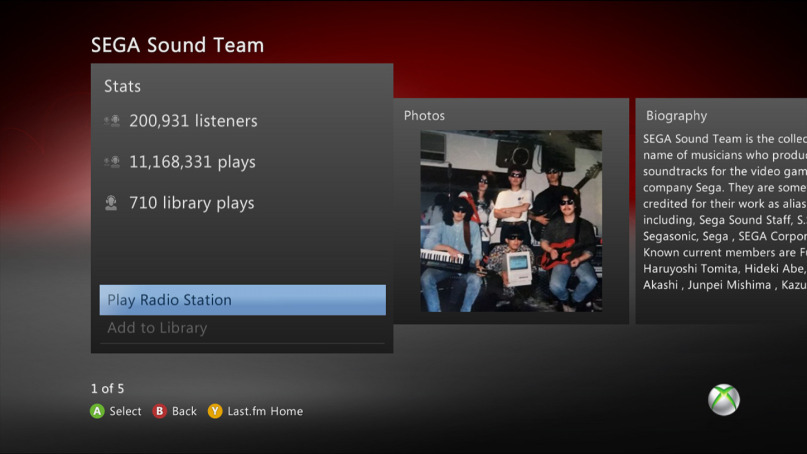
Task: Click the plays icon beside 11,168,331 plays
Action: (x=112, y=162)
